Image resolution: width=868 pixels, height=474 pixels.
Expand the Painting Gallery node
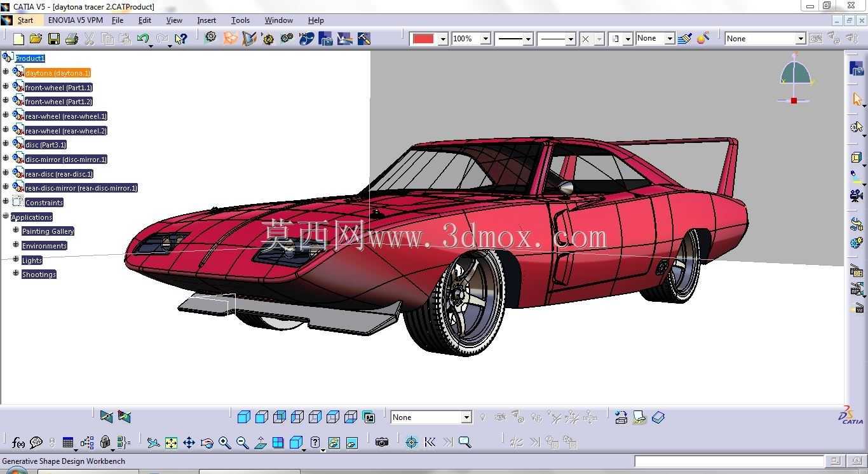tap(16, 230)
